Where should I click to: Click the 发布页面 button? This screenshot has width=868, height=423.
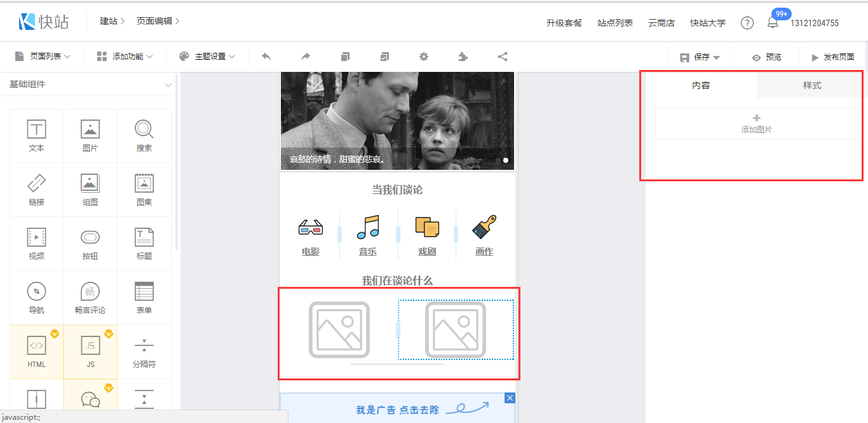pyautogui.click(x=832, y=57)
